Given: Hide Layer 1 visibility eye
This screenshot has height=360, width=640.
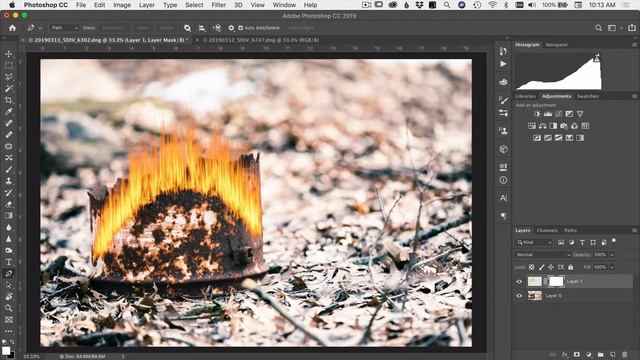Looking at the screenshot, I should tap(519, 281).
